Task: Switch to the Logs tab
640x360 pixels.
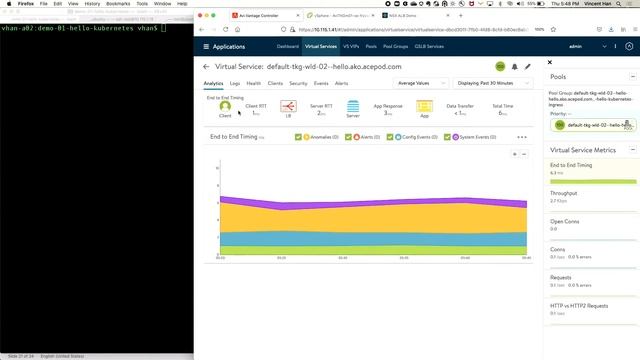Action: pos(235,83)
